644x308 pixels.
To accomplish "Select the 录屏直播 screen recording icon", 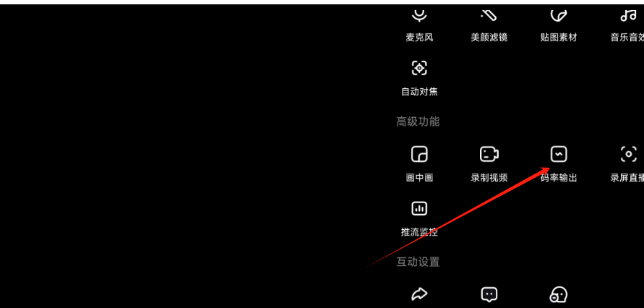I will (628, 155).
